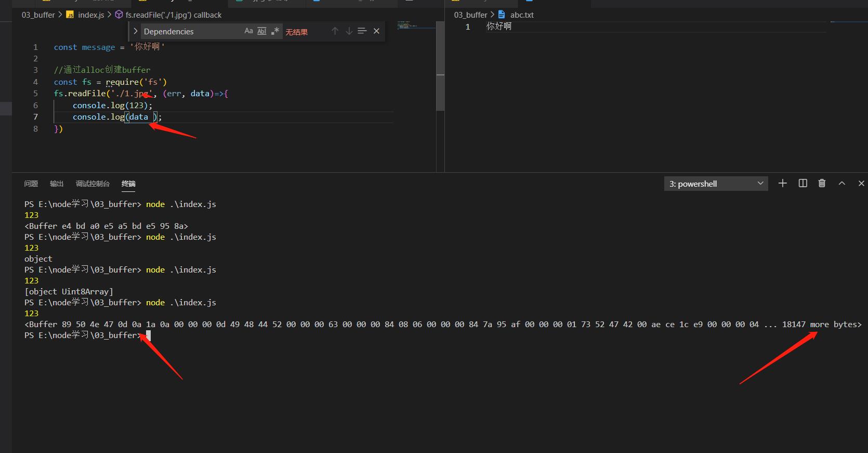Kill terminal with trash icon
868x453 pixels.
click(x=822, y=183)
